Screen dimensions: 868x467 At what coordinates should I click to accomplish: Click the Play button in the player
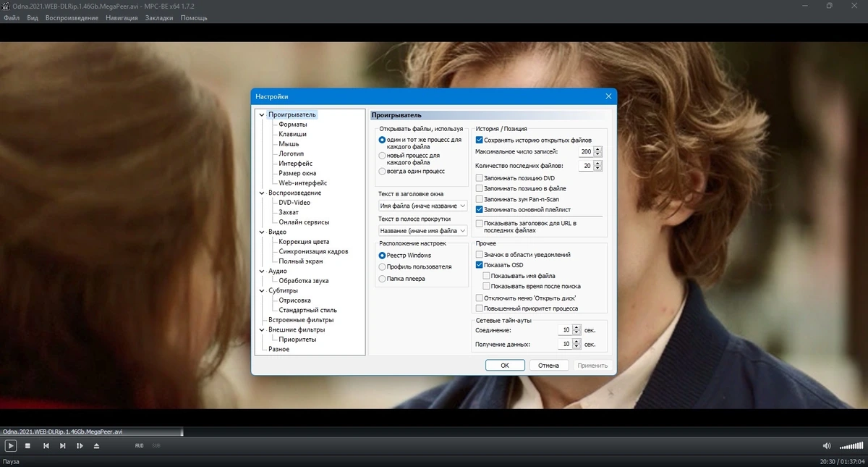10,445
